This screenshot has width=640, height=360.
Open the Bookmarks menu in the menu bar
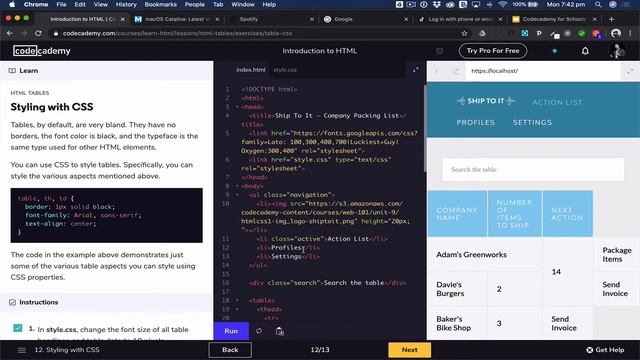(x=160, y=4)
